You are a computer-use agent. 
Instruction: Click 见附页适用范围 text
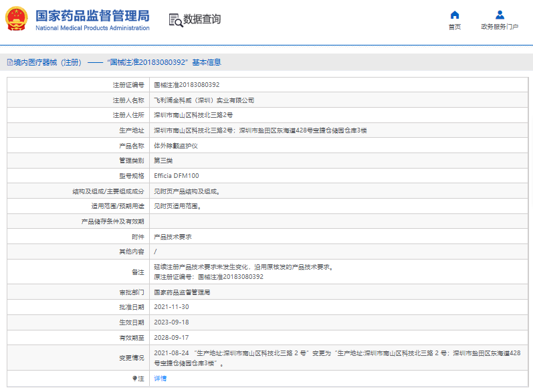[177, 206]
